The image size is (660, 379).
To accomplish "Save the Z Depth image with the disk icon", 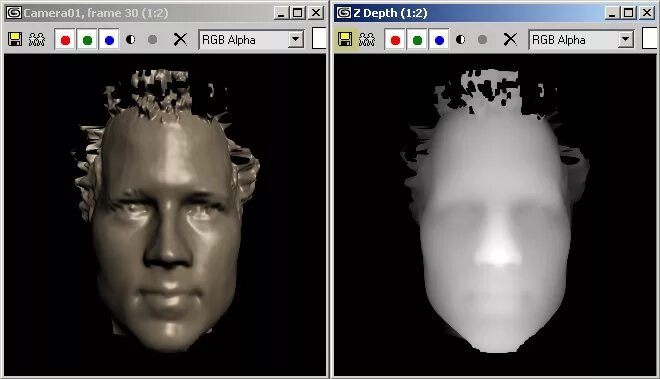I will [x=345, y=40].
